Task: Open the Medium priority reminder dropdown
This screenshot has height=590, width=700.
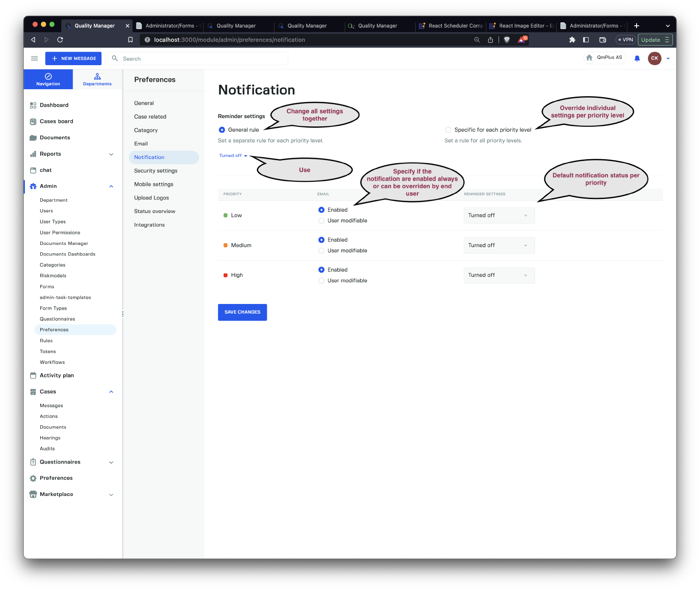Action: pos(499,245)
